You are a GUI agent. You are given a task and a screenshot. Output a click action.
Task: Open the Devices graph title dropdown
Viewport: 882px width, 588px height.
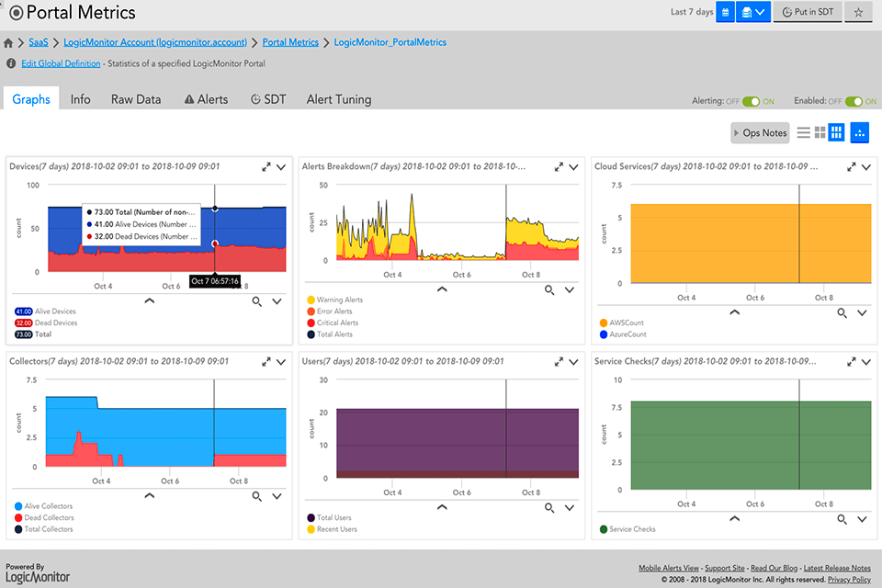(x=281, y=167)
